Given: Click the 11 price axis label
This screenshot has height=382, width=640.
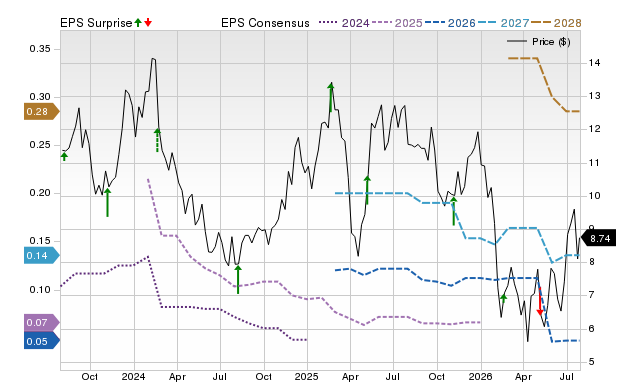Looking at the screenshot, I should tap(594, 163).
